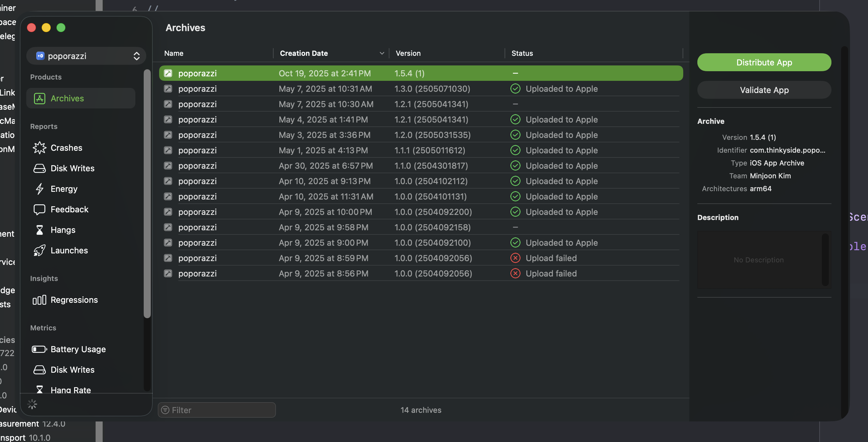
Task: Open the Disk Writes report in Reports
Action: point(72,168)
